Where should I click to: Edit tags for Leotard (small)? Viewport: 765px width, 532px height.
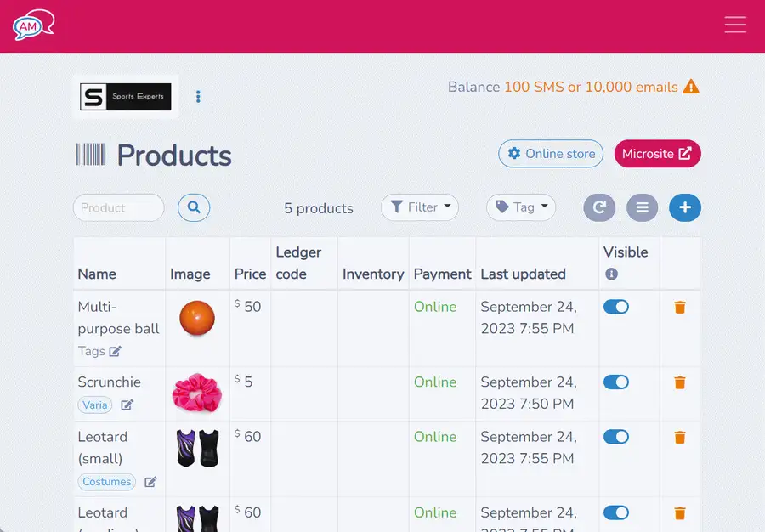(150, 482)
